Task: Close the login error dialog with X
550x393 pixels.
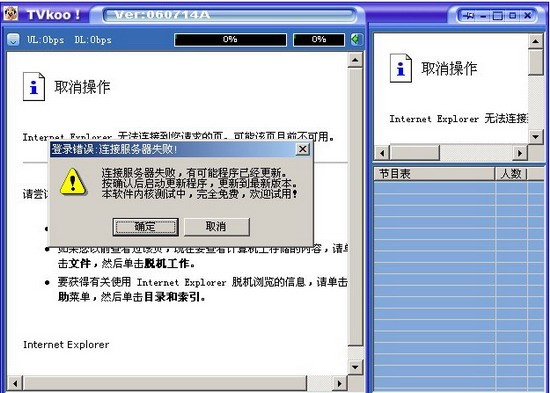Action: tap(302, 149)
